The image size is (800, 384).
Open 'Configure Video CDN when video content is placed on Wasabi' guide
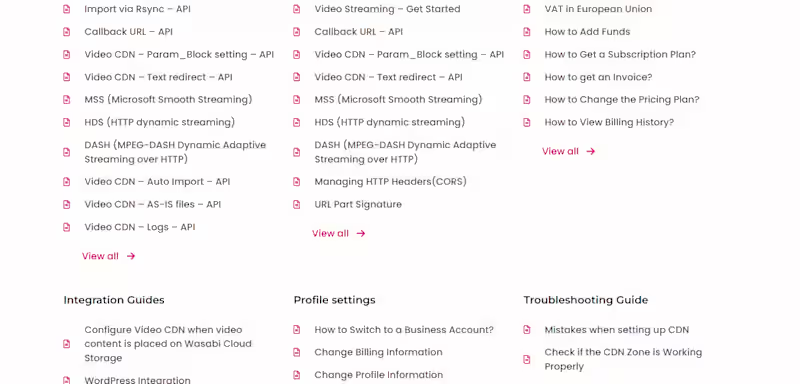point(168,344)
